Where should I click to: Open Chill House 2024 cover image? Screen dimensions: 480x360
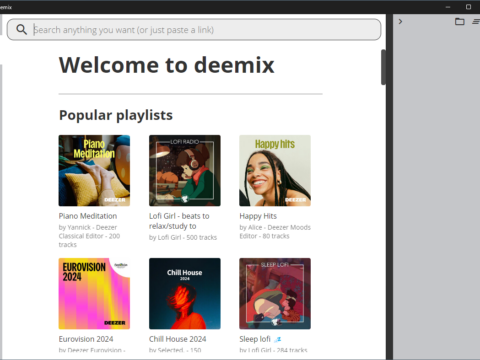(x=185, y=294)
